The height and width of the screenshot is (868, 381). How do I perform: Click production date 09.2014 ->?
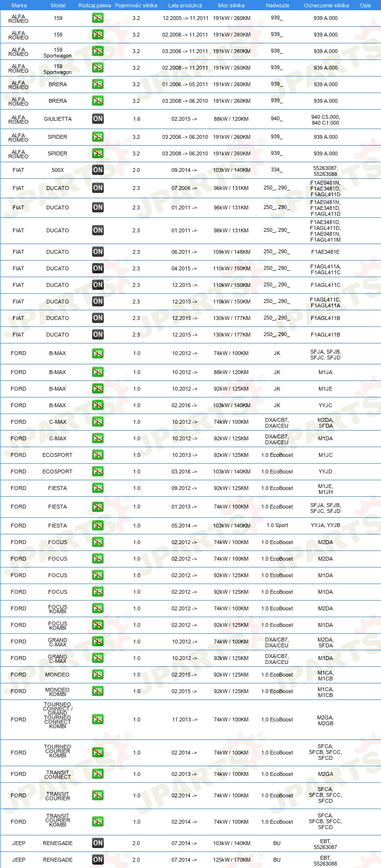[x=185, y=170]
